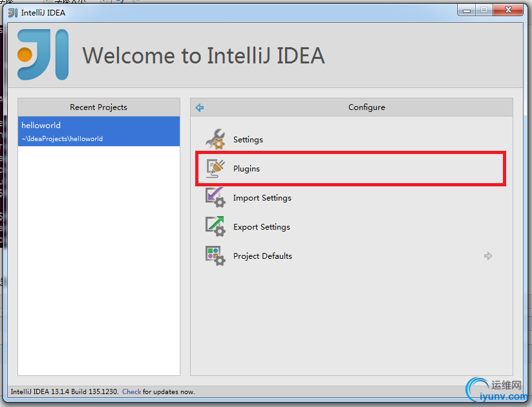The image size is (532, 407).
Task: Go back using the blue arrow icon
Action: [x=200, y=107]
